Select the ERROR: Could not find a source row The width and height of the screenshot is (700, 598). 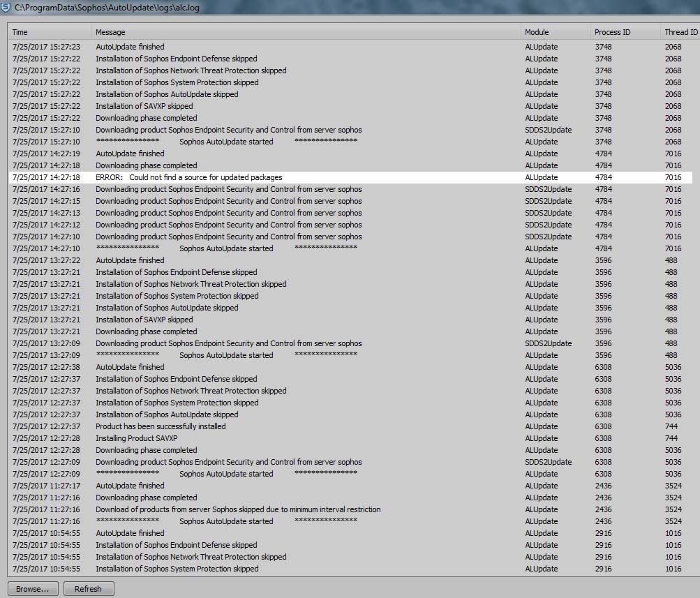[350, 177]
